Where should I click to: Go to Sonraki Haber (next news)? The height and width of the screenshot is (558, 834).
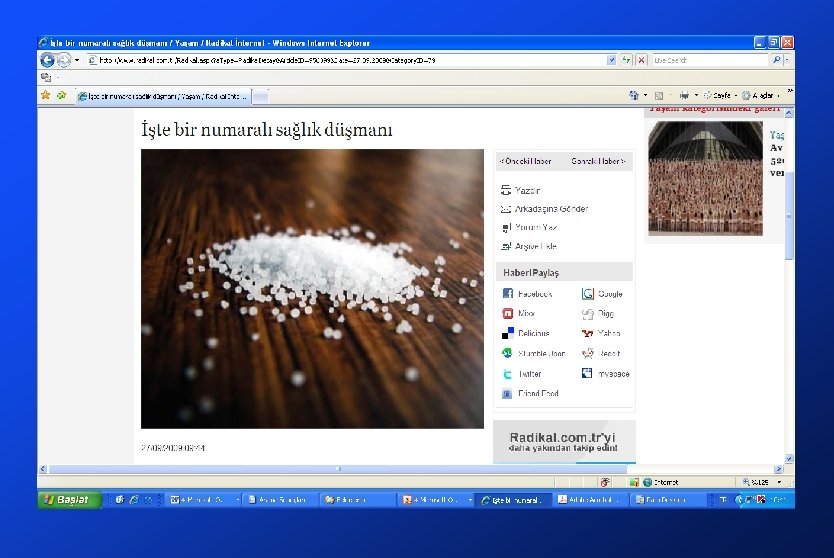point(598,161)
